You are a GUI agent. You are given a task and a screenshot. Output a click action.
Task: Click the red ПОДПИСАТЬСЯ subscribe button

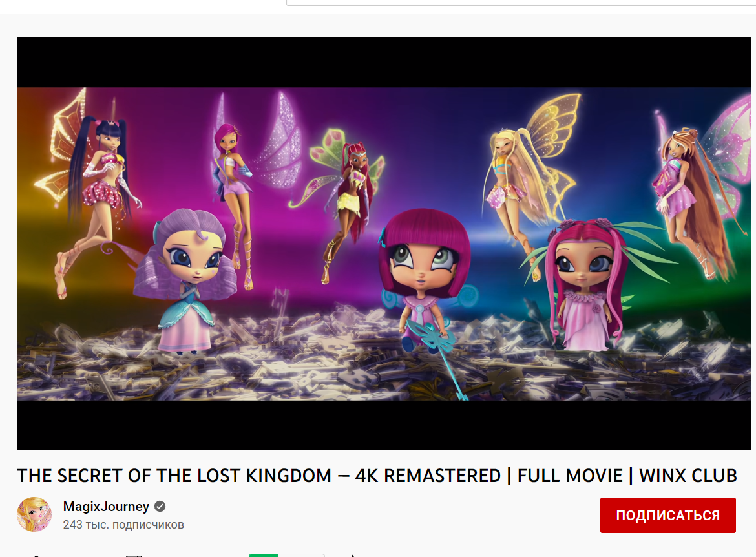[x=667, y=515]
